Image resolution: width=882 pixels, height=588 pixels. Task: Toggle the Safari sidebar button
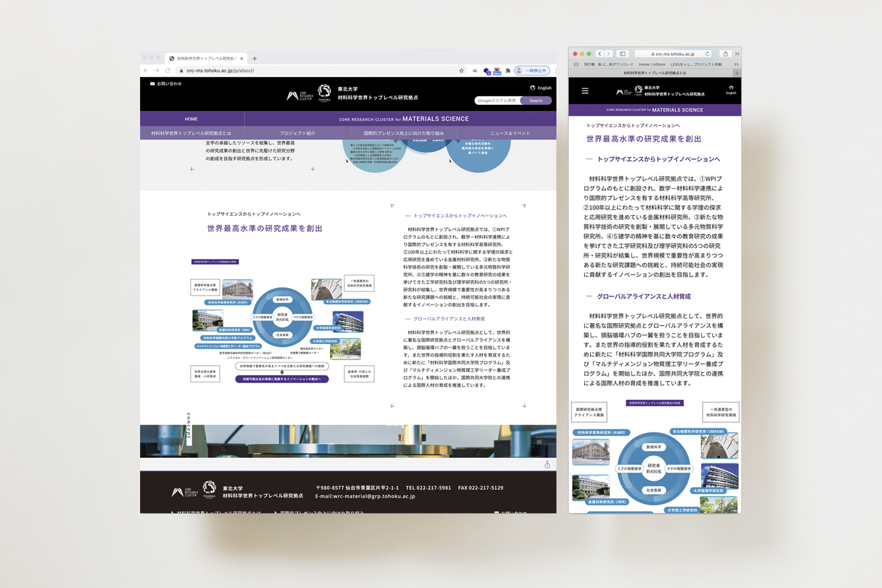pyautogui.click(x=623, y=54)
